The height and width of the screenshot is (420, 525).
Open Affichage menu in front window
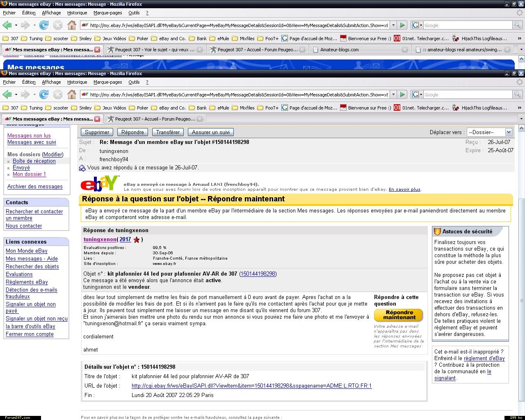pos(51,82)
